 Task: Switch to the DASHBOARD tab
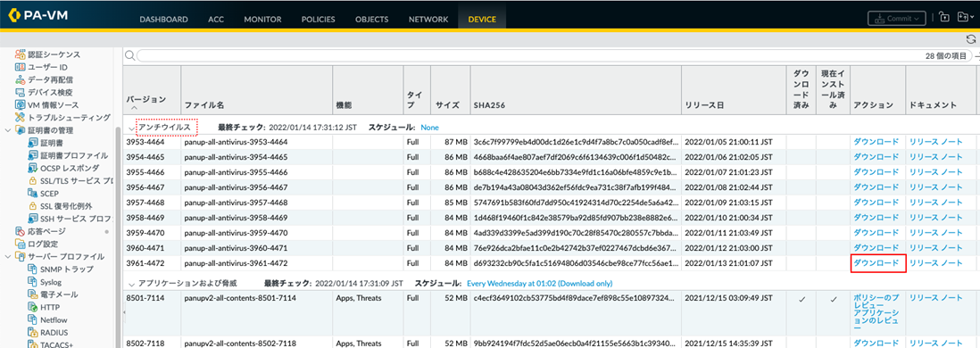click(x=163, y=20)
